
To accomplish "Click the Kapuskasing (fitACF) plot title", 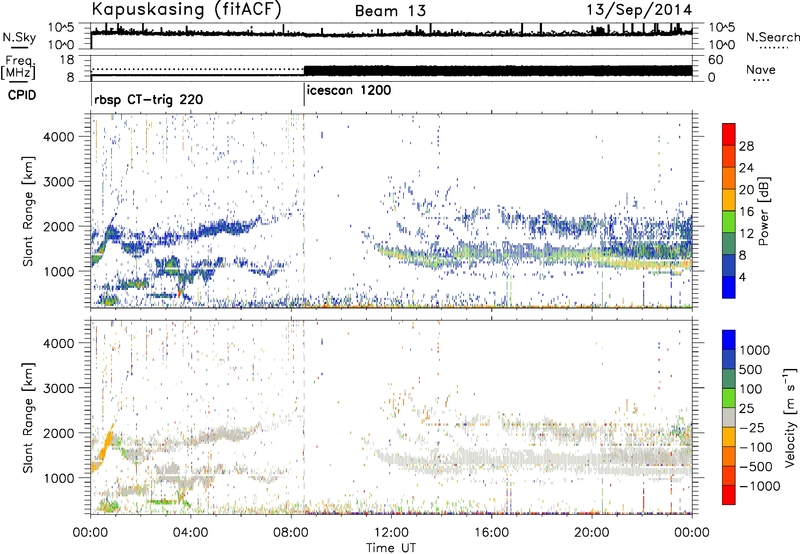I will click(x=186, y=10).
